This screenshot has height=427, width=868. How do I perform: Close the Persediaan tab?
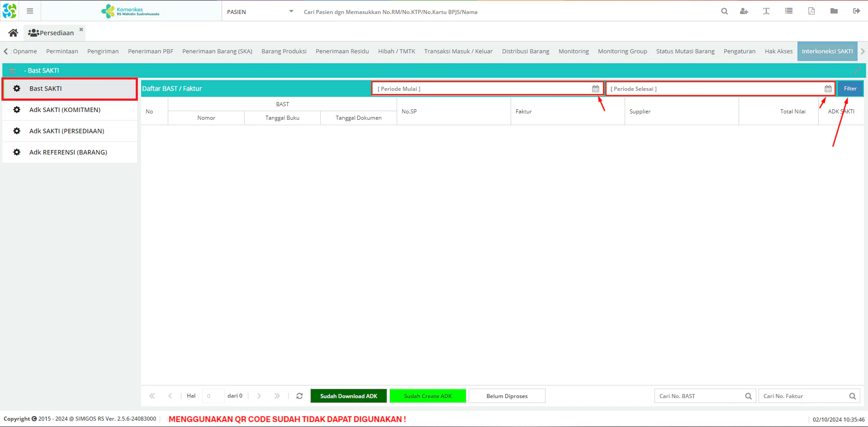click(81, 29)
